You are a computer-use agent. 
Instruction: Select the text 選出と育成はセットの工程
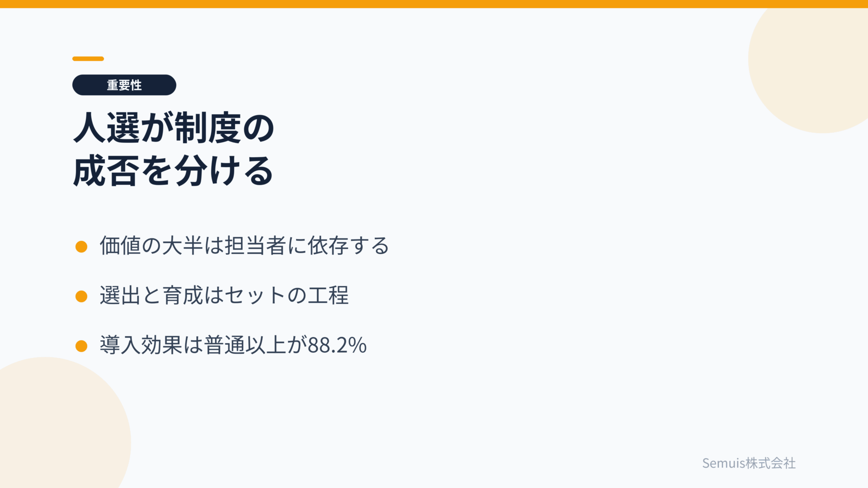(224, 296)
